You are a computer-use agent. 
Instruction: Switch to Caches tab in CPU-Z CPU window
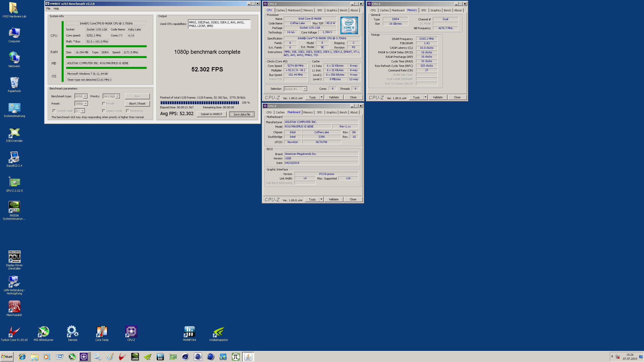[280, 10]
